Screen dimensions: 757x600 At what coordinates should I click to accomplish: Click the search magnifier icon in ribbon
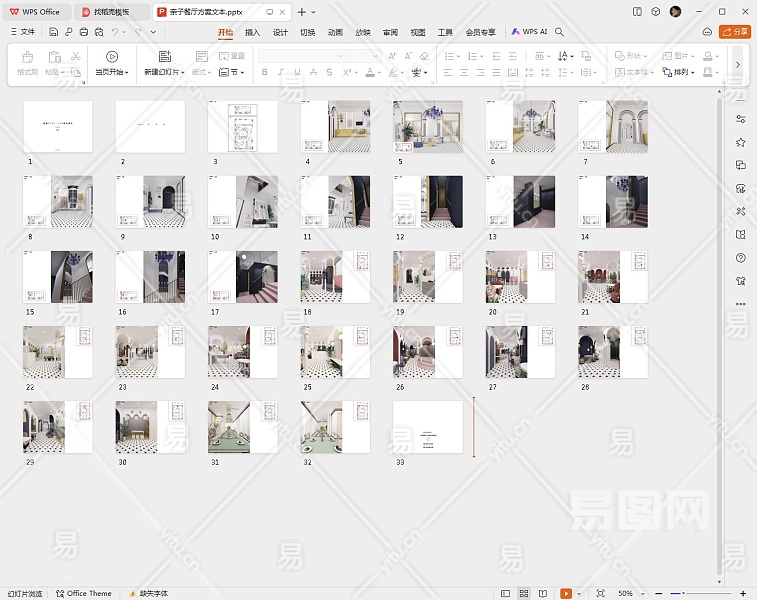point(560,32)
